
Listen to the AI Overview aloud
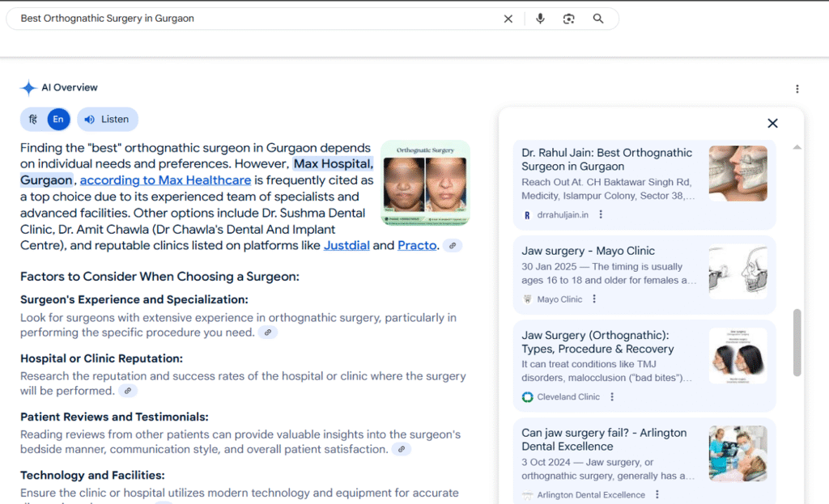pos(108,120)
